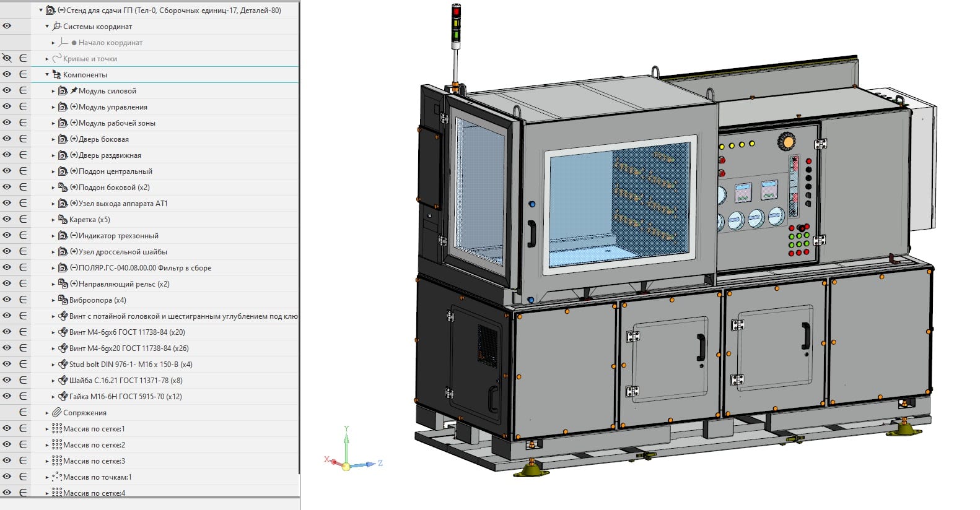Click the fastener icon of Гайка М16-6Н
The image size is (980, 510).
[x=63, y=397]
